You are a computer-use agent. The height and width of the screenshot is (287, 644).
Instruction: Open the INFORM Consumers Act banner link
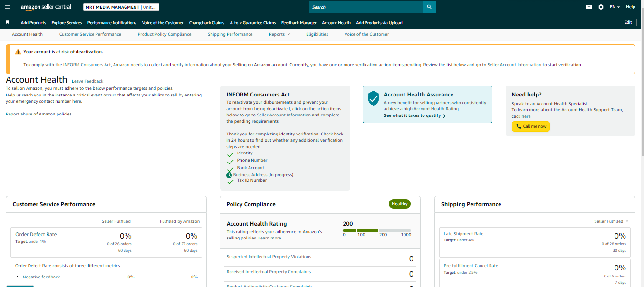(87, 65)
